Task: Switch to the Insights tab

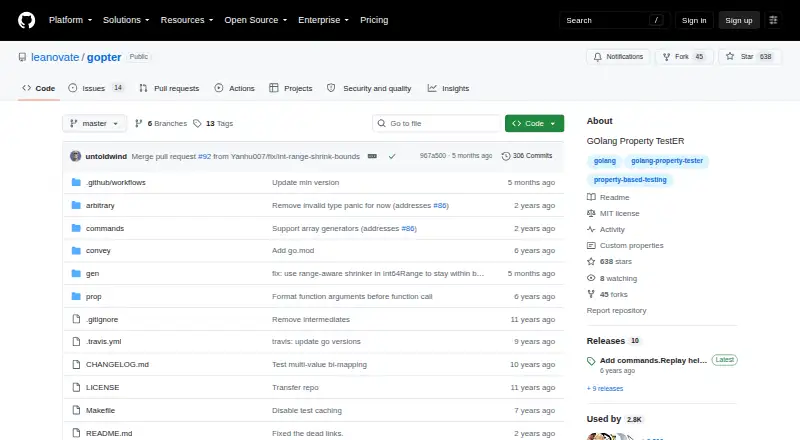Action: [x=448, y=88]
